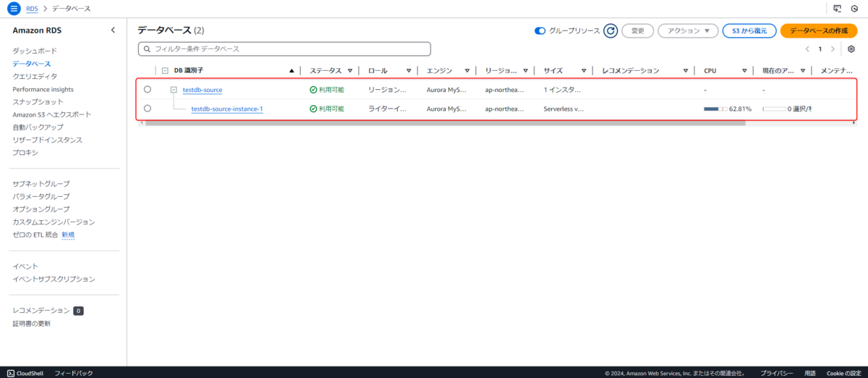This screenshot has width=868, height=378.
Task: Open Cookie settings in the footer
Action: (843, 373)
